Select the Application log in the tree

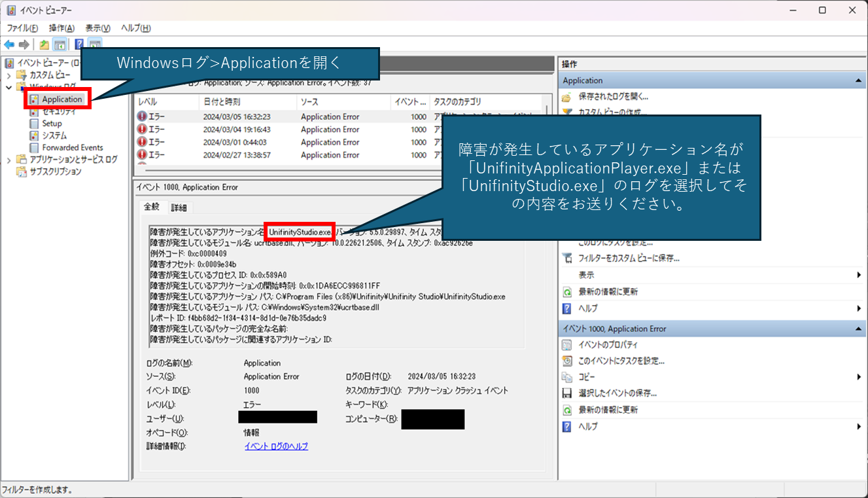pyautogui.click(x=61, y=99)
